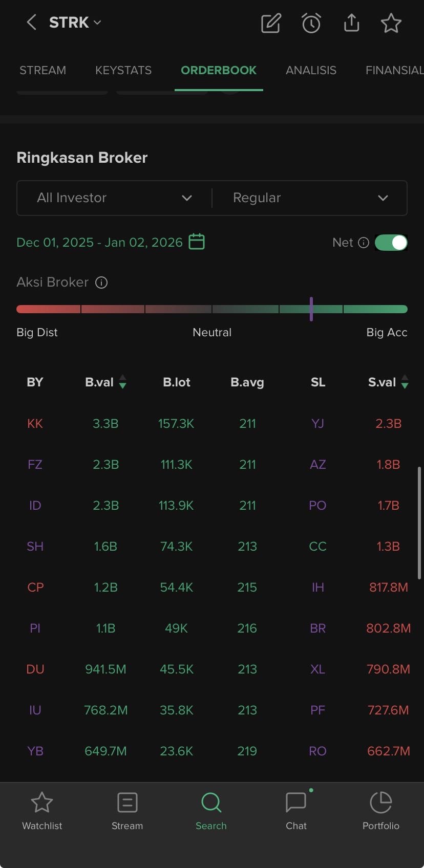Tap the Dec 01, 2025 - Jan 02, 2026 date range

(x=99, y=242)
